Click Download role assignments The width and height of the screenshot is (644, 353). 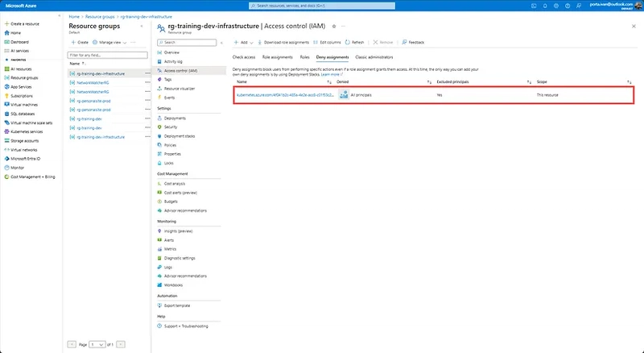coord(283,43)
